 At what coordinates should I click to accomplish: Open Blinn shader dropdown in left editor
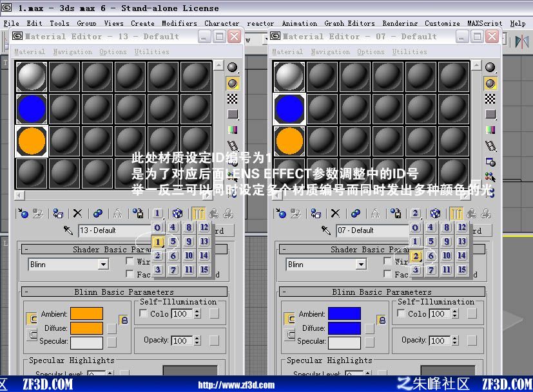tap(103, 265)
